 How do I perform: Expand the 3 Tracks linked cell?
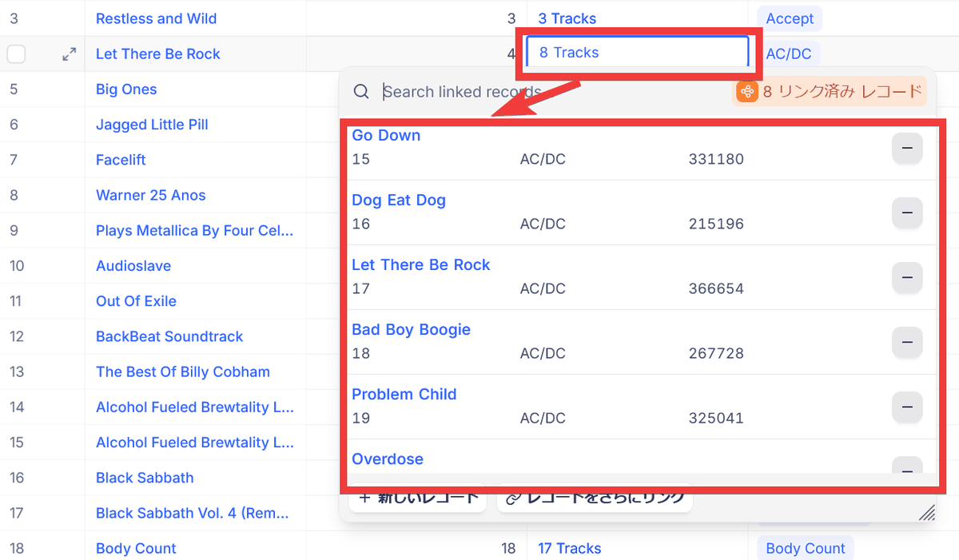tap(567, 18)
